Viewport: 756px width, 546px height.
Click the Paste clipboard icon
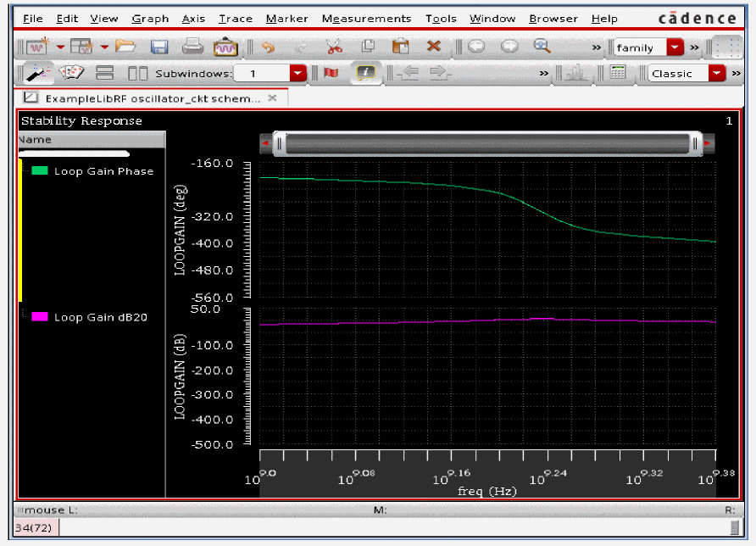tap(400, 47)
